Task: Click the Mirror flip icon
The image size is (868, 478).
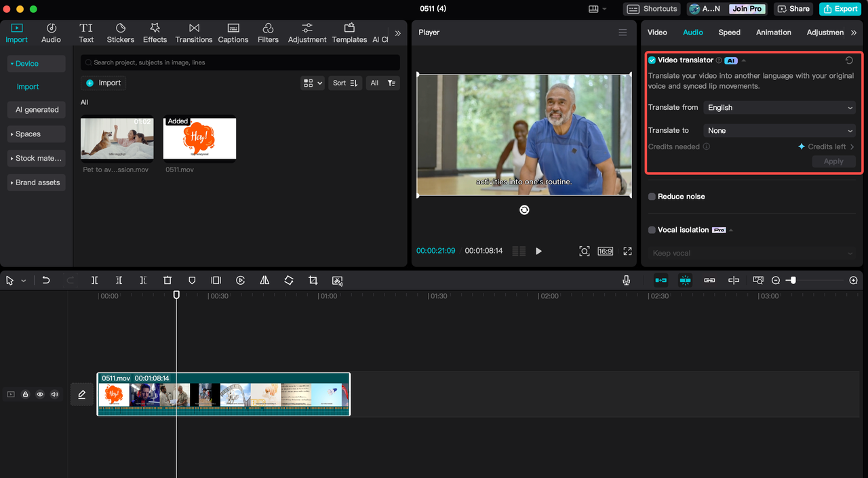Action: tap(264, 280)
